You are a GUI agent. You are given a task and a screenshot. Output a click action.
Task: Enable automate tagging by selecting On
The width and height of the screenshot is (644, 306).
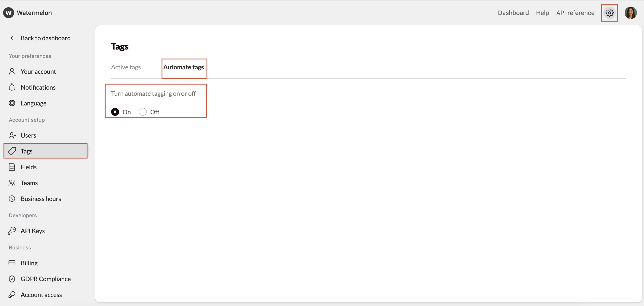tap(115, 112)
